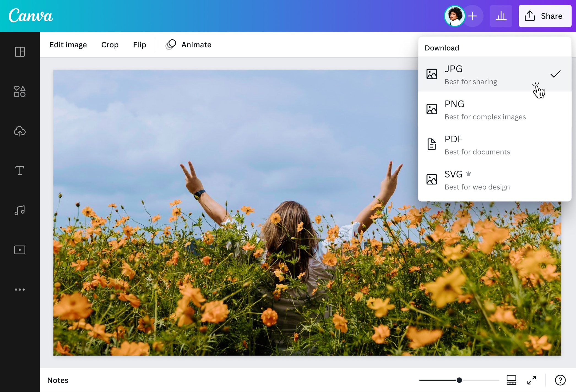Open the Edit image menu
The image size is (576, 392).
[68, 45]
